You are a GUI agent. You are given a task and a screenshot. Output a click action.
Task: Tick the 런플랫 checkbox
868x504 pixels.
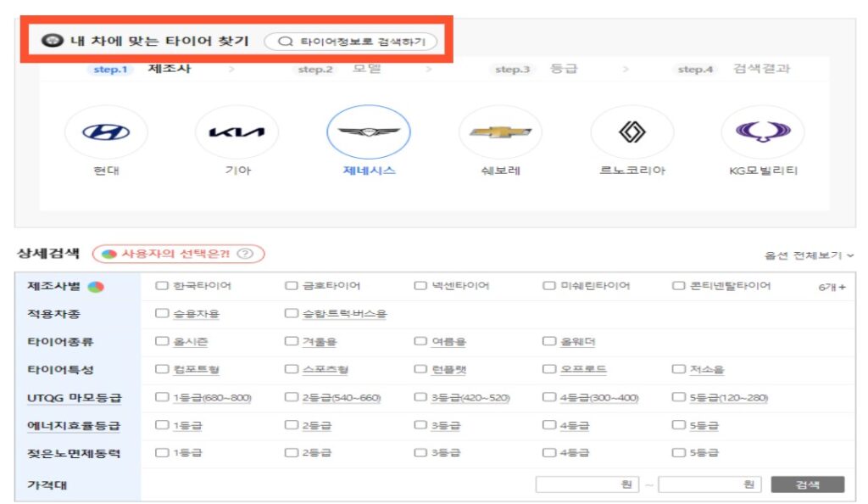420,369
